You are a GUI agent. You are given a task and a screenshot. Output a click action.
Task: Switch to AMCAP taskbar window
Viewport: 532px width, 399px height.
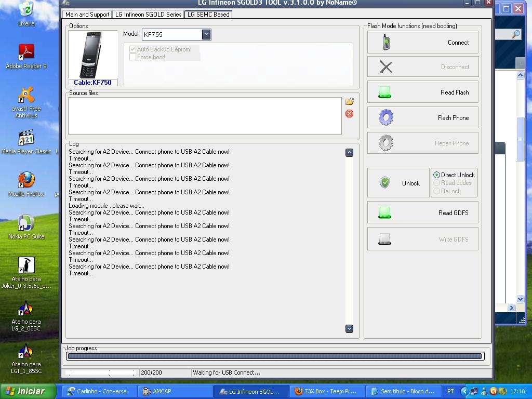pyautogui.click(x=175, y=391)
